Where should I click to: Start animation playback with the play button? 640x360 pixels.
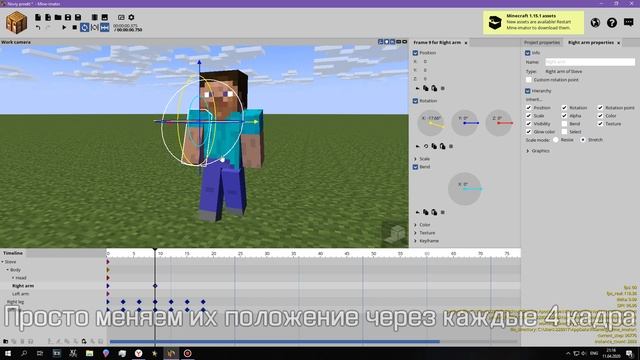[64, 28]
